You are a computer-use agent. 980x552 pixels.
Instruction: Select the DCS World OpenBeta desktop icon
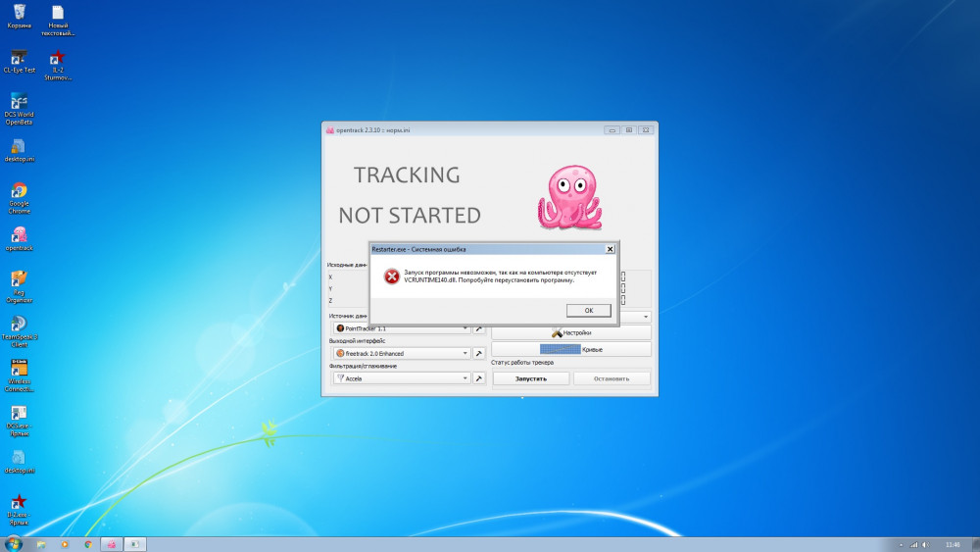(x=20, y=109)
